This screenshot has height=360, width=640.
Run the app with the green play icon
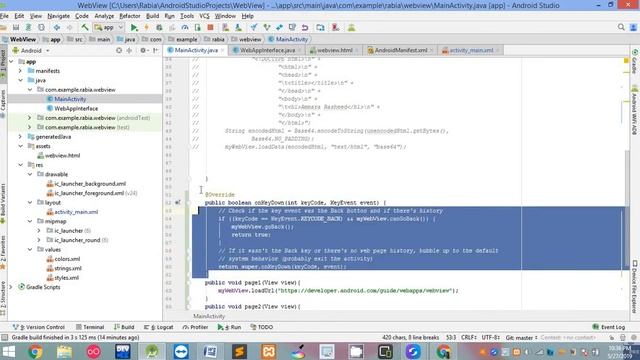tap(134, 27)
